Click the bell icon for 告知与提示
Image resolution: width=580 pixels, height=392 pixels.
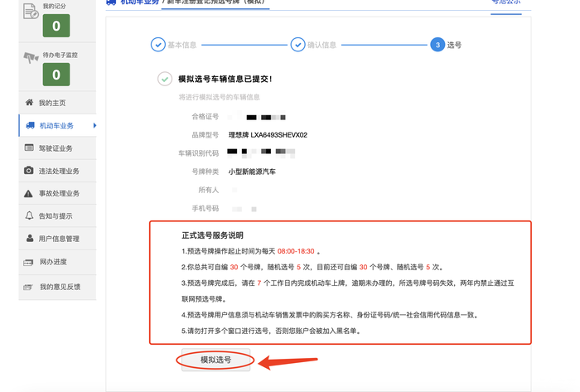(x=30, y=215)
